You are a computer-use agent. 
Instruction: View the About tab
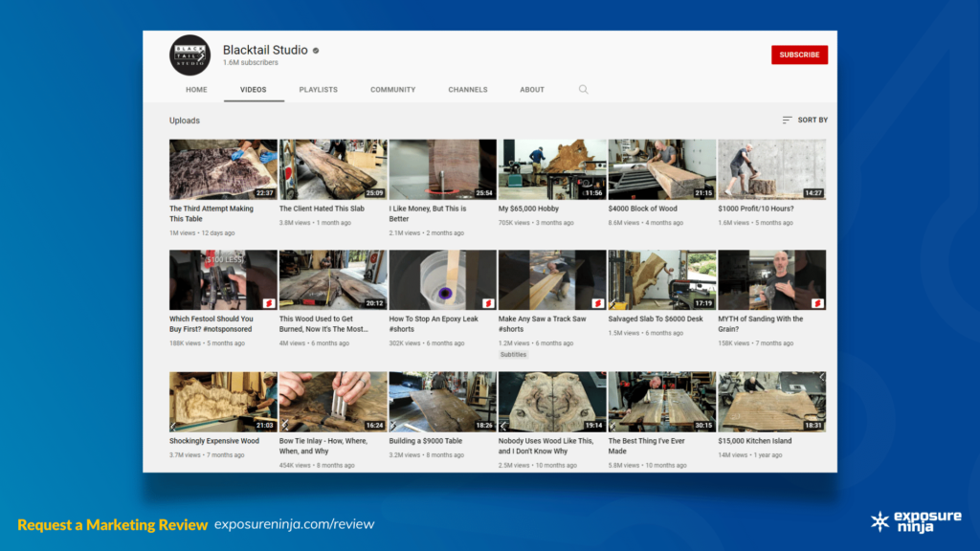point(532,89)
